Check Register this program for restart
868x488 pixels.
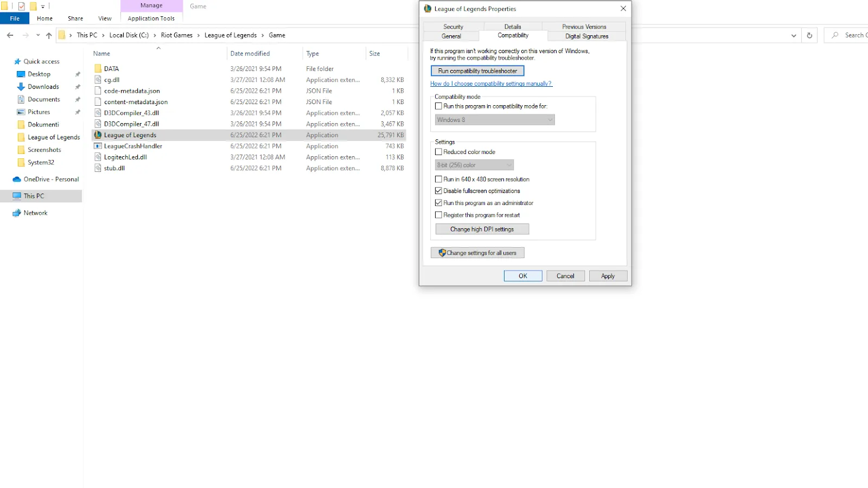[438, 215]
